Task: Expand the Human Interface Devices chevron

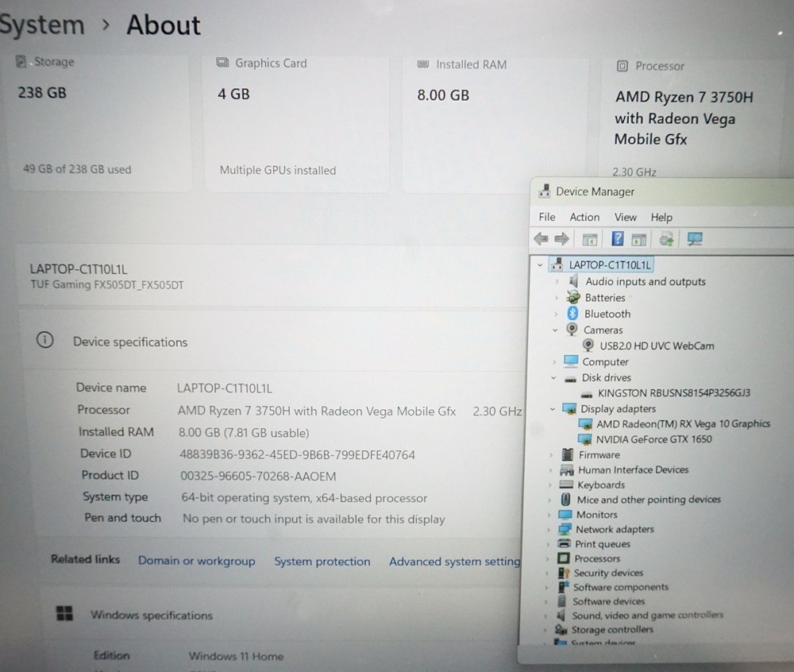Action: click(x=550, y=470)
